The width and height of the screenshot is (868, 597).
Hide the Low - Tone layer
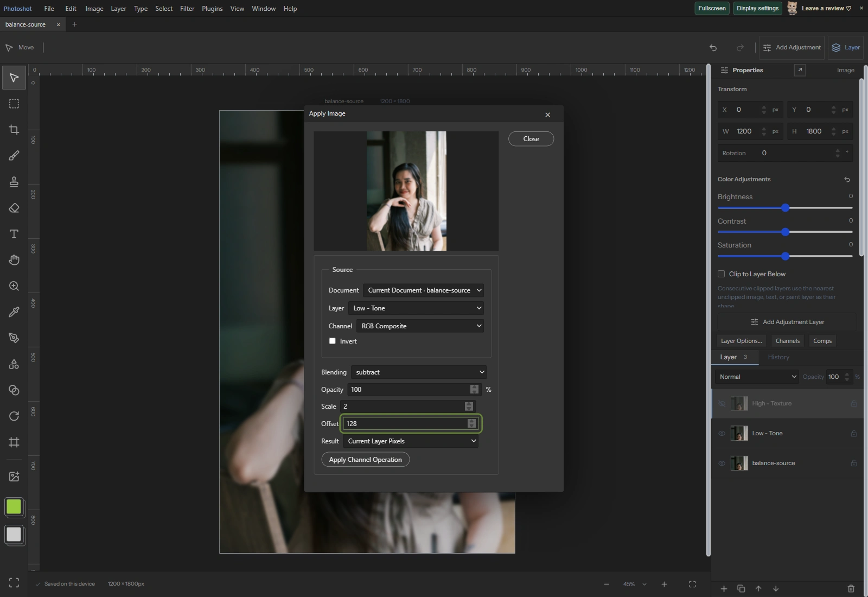coord(722,434)
